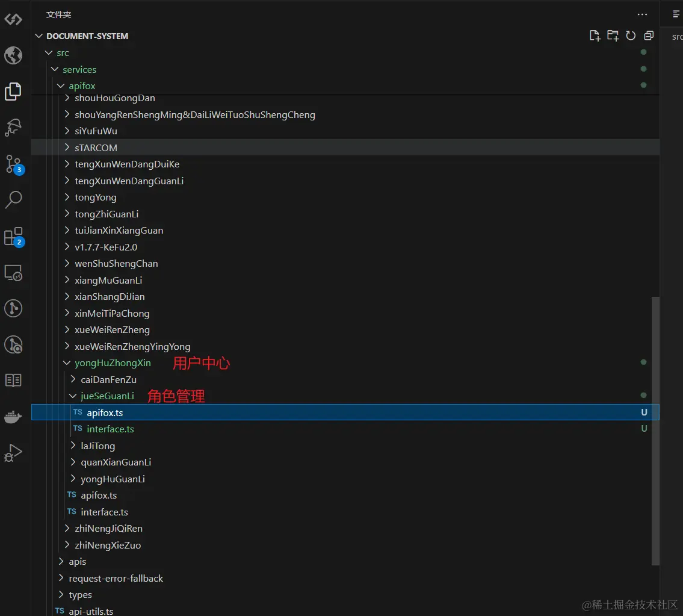Collapse all folders in explorer
The image size is (683, 616).
point(649,36)
